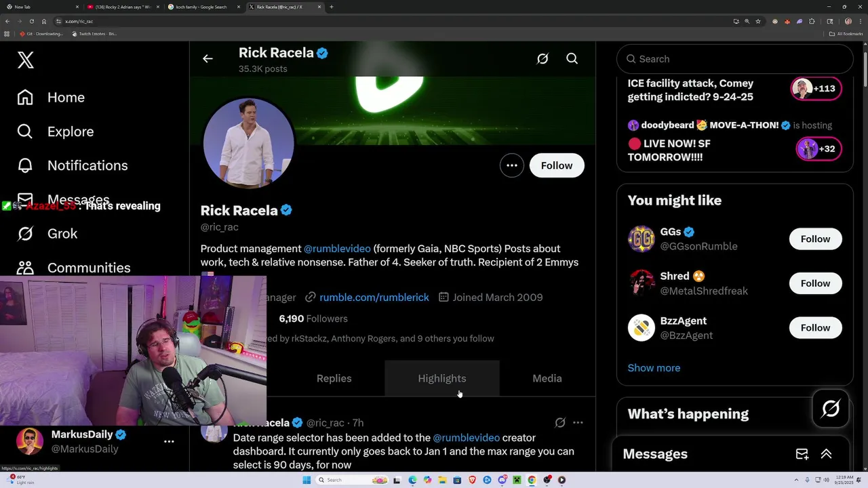Open Notifications in the sidebar

coord(73,165)
